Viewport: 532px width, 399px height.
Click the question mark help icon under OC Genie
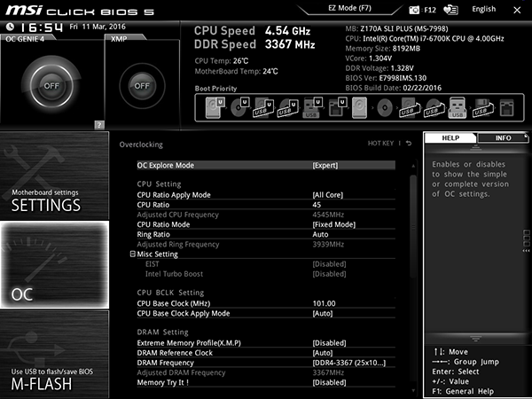coord(99,125)
